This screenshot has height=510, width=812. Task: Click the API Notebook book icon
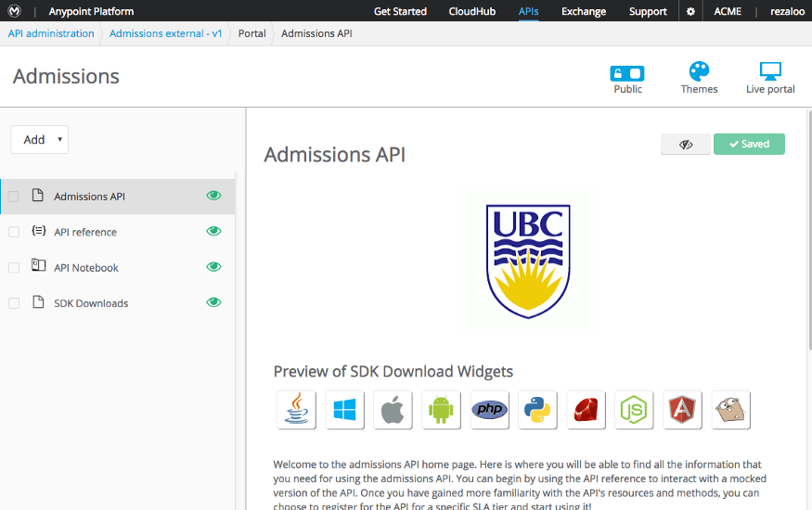coord(38,265)
